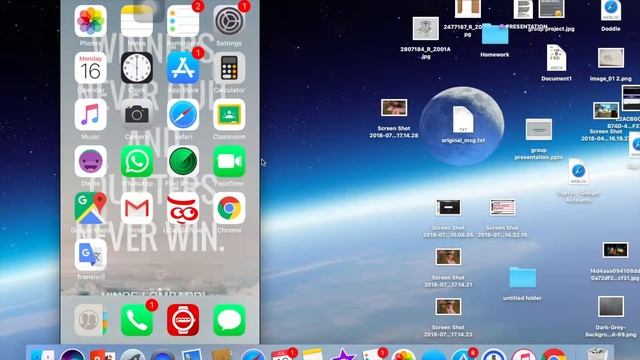The image size is (640, 360).
Task: Open Siri in the Mac dock
Action: tap(73, 356)
